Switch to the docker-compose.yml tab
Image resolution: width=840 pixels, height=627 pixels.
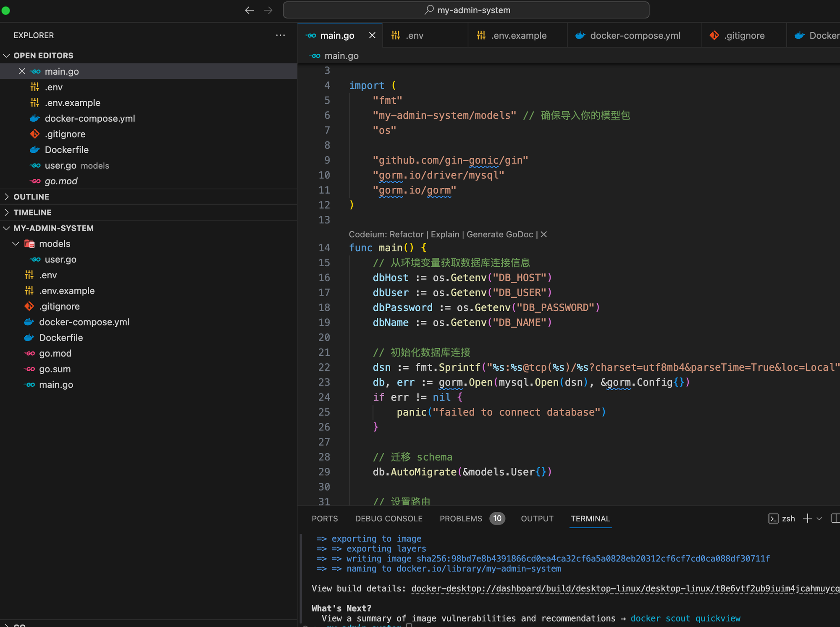click(x=634, y=35)
